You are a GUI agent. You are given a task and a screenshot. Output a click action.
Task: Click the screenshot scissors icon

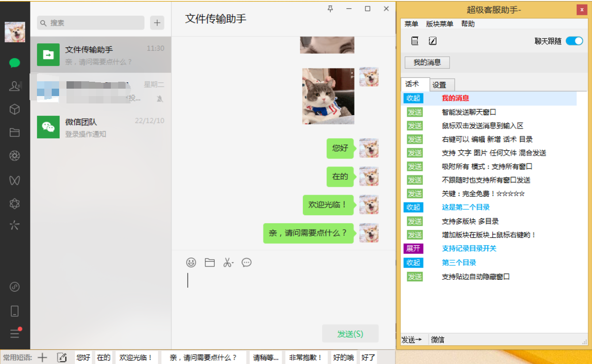[x=228, y=262]
